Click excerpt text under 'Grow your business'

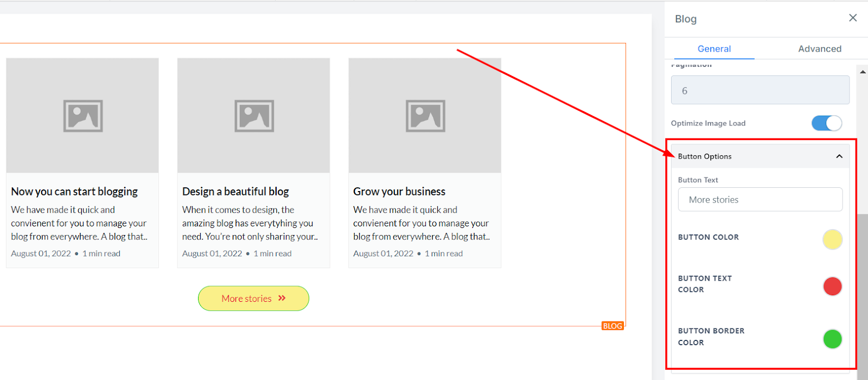pos(422,223)
